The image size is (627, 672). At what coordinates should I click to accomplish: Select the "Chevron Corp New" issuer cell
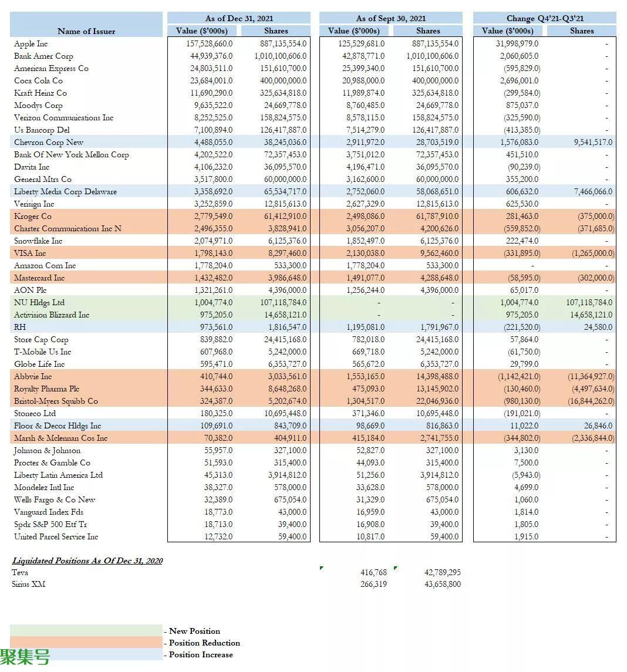pos(48,142)
